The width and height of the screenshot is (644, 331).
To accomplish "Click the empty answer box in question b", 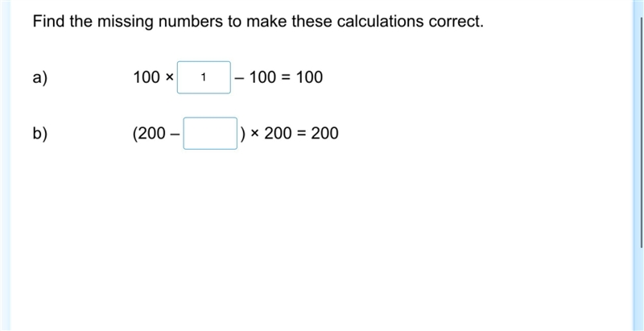I will [210, 134].
